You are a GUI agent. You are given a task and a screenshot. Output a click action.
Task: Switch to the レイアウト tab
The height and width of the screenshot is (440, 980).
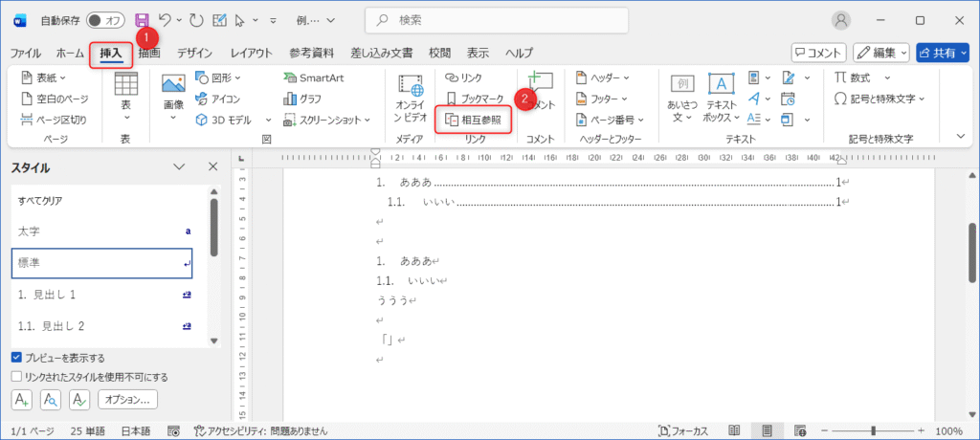pyautogui.click(x=252, y=53)
